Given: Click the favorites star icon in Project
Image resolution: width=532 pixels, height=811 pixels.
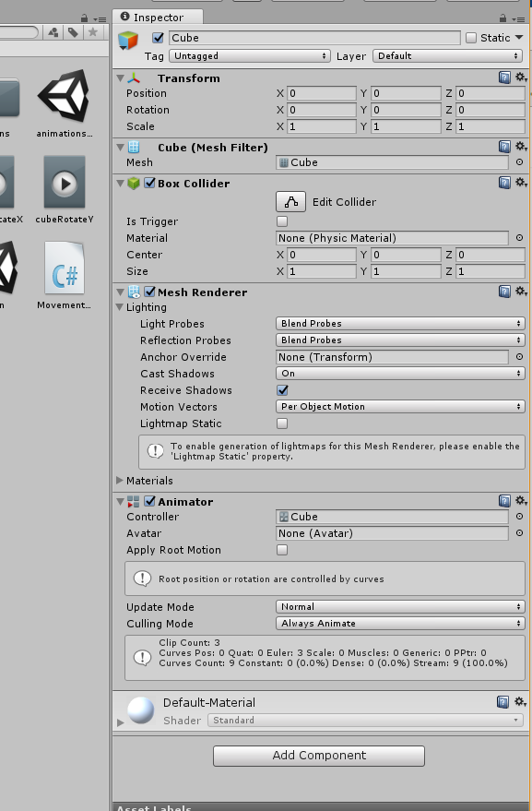Looking at the screenshot, I should pos(92,32).
